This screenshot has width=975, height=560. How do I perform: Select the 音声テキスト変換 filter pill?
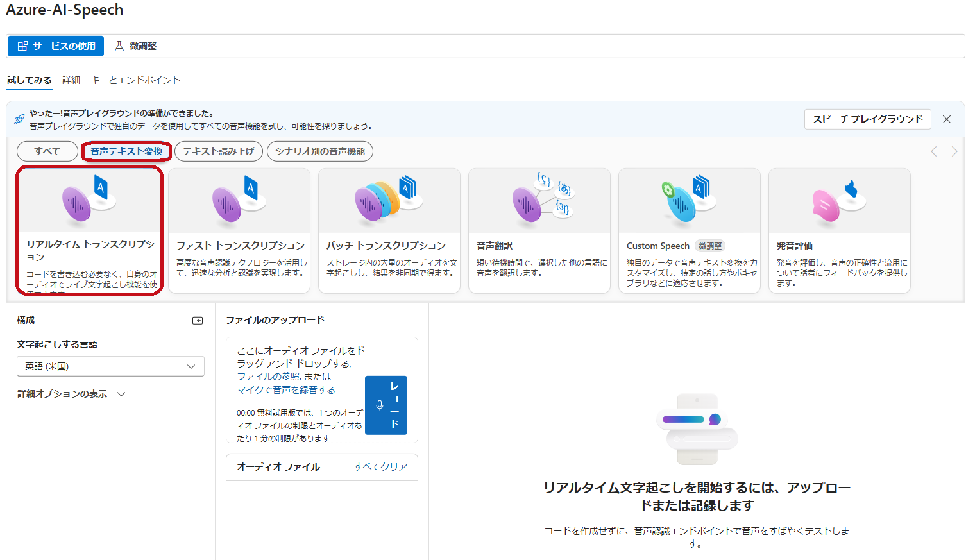point(126,151)
